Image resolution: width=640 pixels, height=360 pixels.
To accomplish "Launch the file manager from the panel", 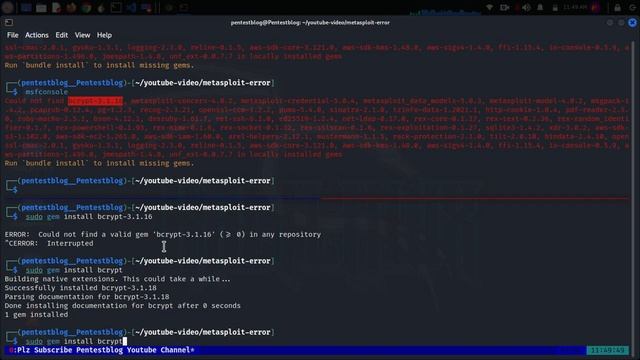I will tap(41, 7).
